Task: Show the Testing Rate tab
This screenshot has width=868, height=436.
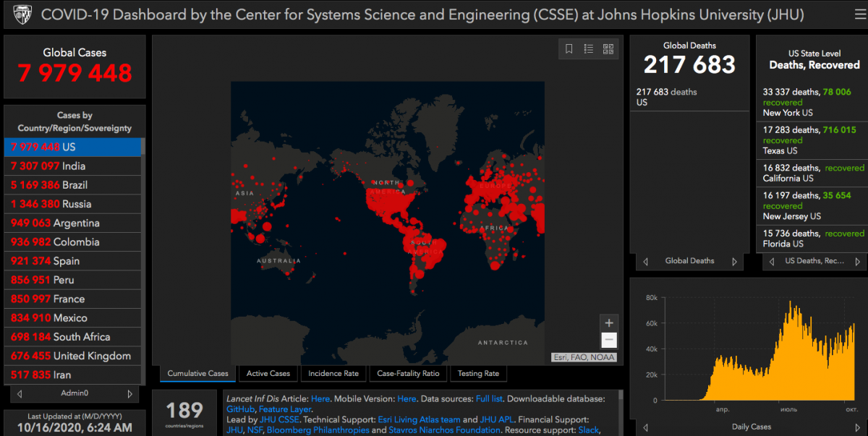Action: [478, 374]
